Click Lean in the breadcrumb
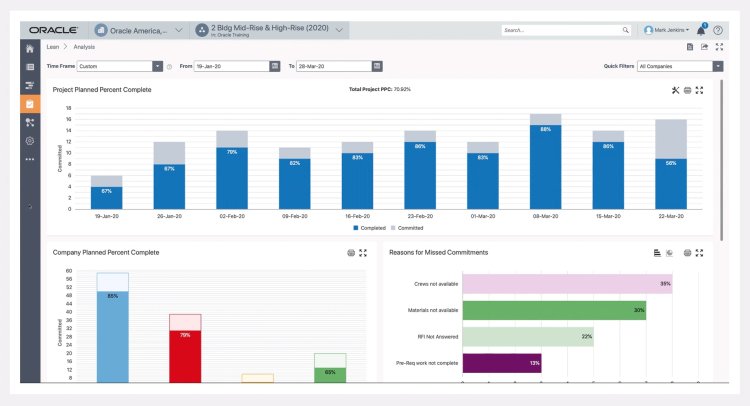This screenshot has height=406, width=750. pyautogui.click(x=53, y=47)
